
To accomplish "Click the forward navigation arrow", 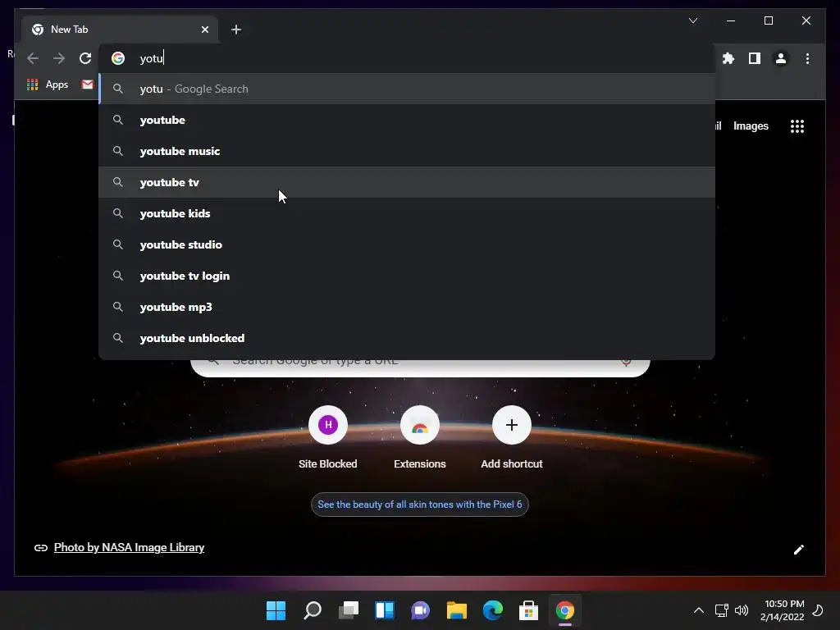I will 59,58.
